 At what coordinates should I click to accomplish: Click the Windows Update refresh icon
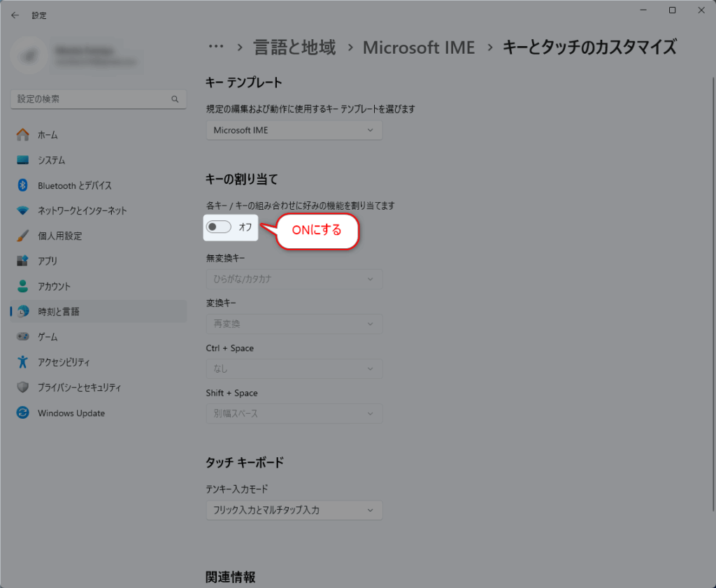(22, 413)
